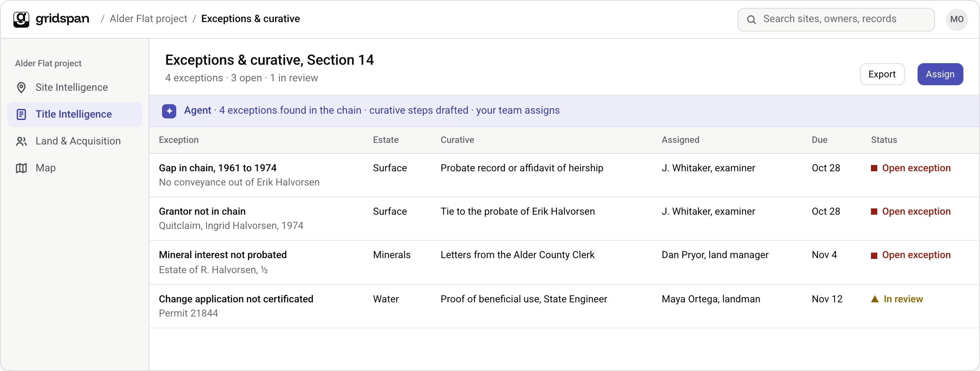Open 'Gap in chain, 1961 to 1974' exception
This screenshot has height=371, width=980.
pos(218,168)
